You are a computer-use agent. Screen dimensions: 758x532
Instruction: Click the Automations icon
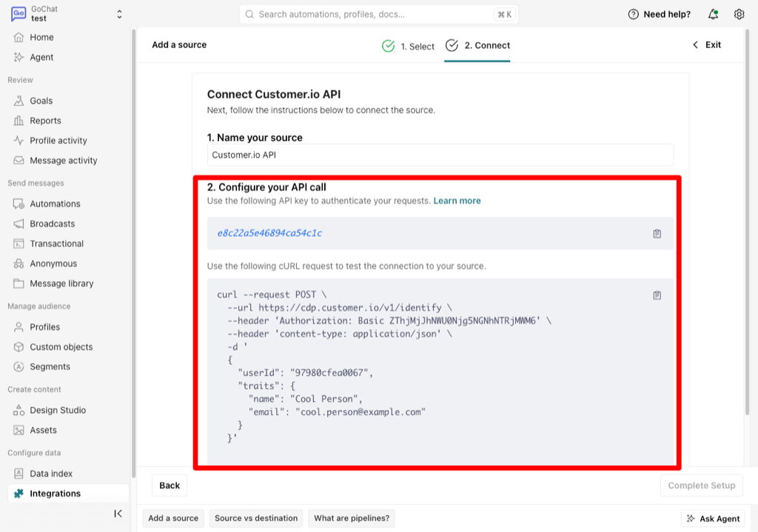click(x=19, y=204)
